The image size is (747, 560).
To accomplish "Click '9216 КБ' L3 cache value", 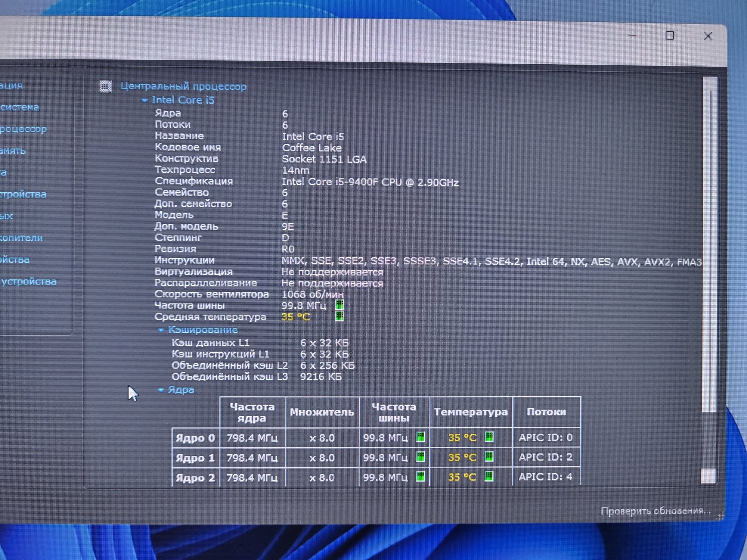I will point(321,377).
